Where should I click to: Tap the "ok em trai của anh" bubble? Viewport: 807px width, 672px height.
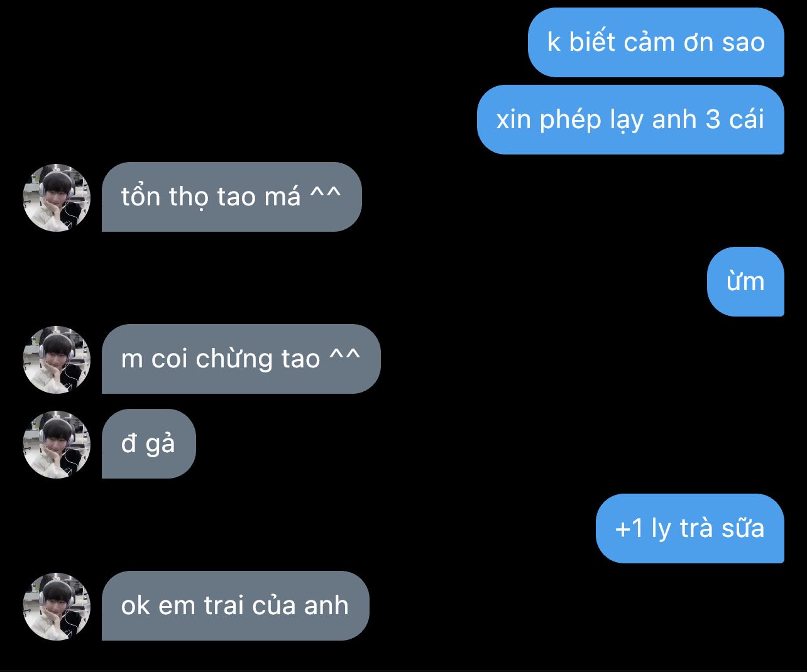[x=236, y=606]
